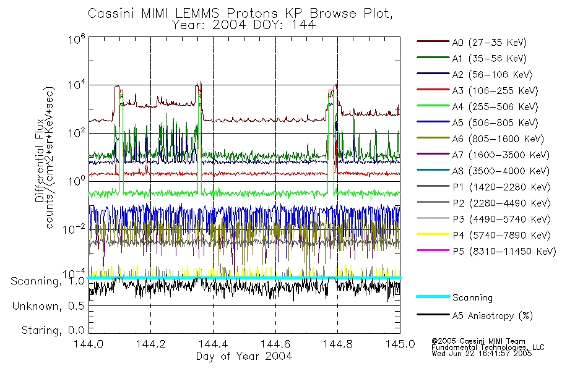Click the Wed Jun 22 16:41:57 2005 timestamp
This screenshot has width=588, height=371.
(482, 354)
